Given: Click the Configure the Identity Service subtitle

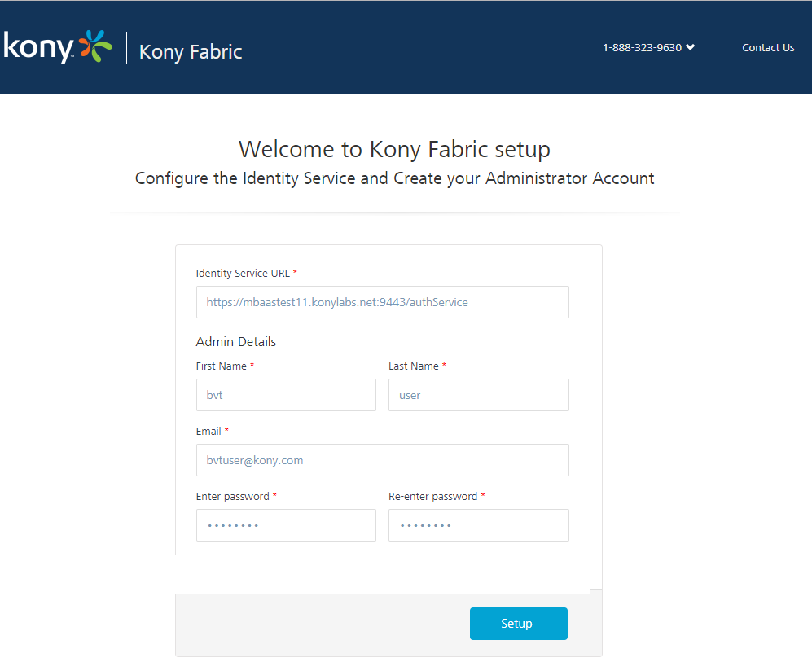Looking at the screenshot, I should [x=393, y=178].
